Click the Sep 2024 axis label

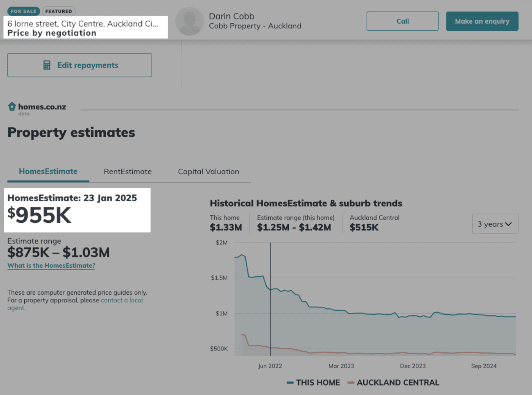tap(484, 366)
